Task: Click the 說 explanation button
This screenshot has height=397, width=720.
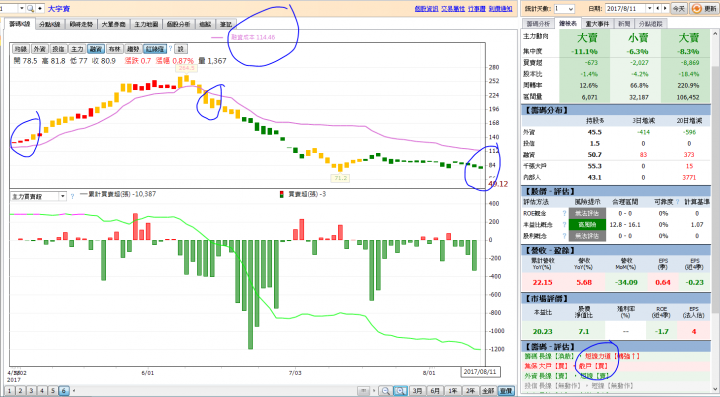Action: click(x=181, y=49)
